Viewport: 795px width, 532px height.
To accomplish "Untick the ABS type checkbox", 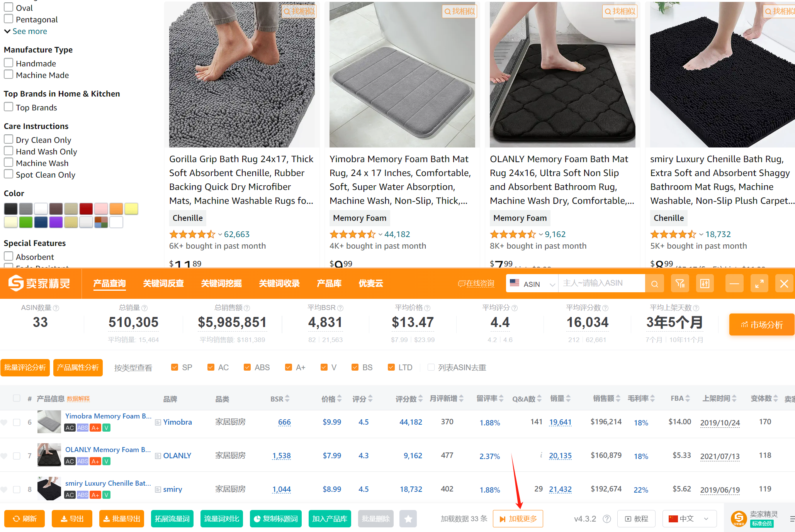I will click(x=247, y=368).
